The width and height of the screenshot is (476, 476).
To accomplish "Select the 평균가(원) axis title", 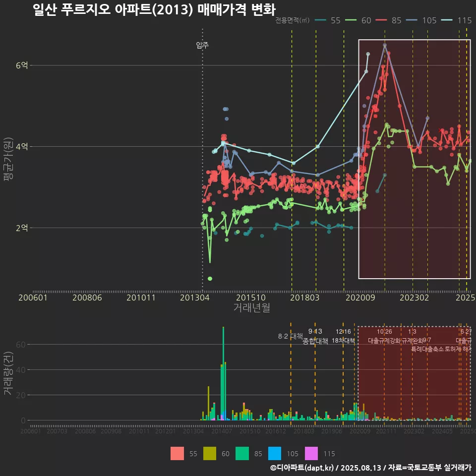I will click(x=8, y=159).
